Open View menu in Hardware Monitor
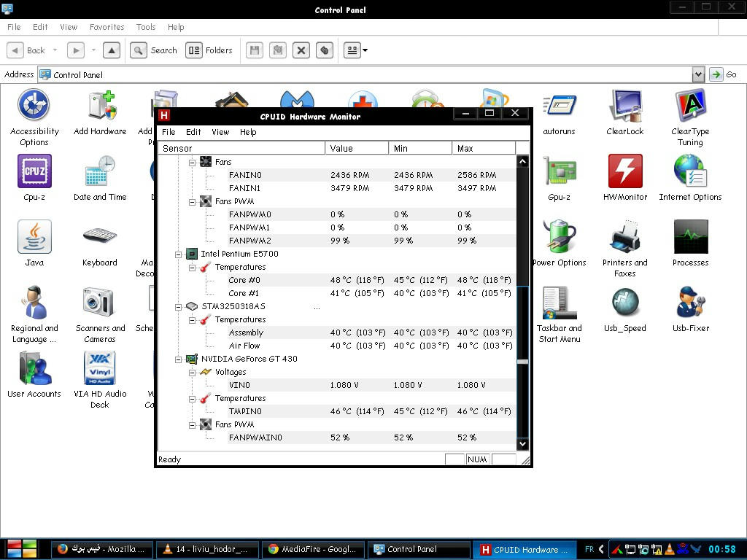 pos(220,132)
